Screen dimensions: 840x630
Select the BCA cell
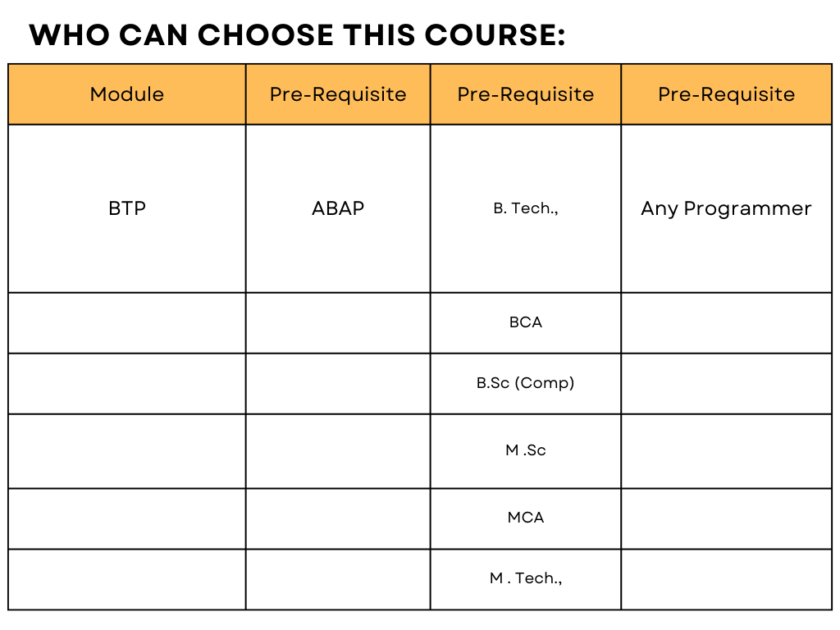point(526,322)
